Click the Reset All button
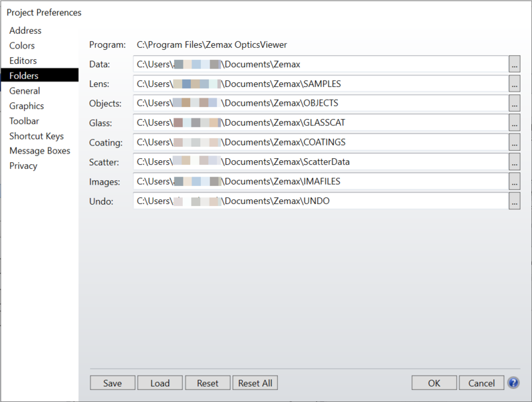Screen dimensions: 532x402 255,383
